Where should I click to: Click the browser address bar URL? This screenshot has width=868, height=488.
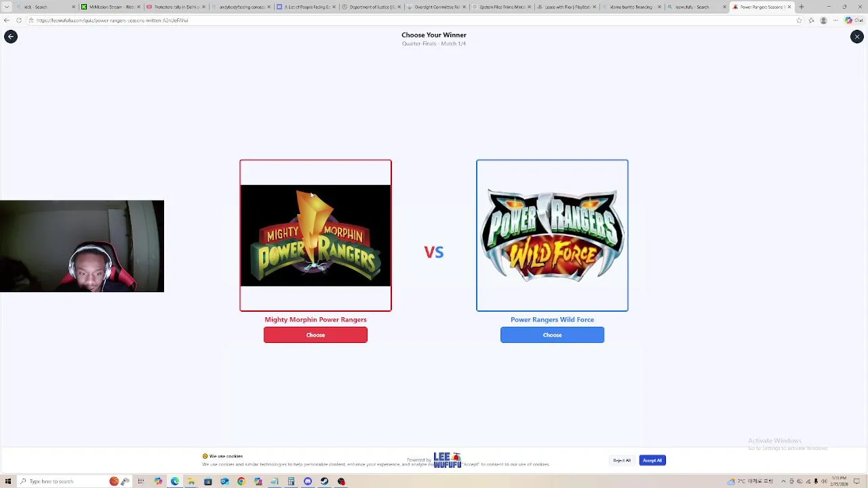click(x=112, y=20)
